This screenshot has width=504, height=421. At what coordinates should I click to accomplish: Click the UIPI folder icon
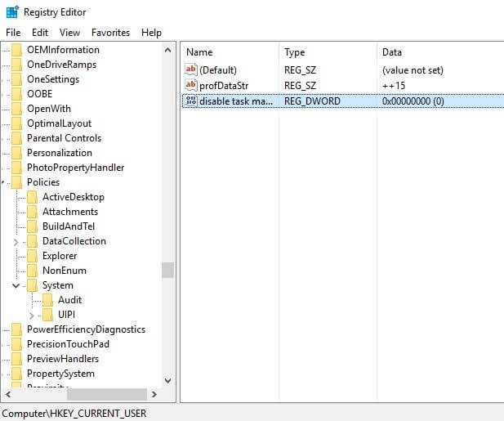click(47, 315)
